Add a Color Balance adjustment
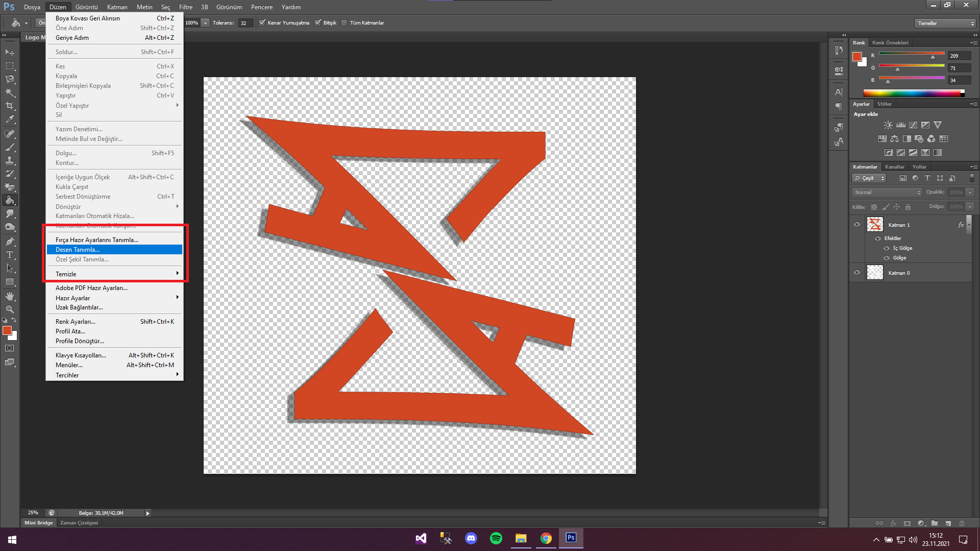Viewport: 980px width, 551px height. 894,139
